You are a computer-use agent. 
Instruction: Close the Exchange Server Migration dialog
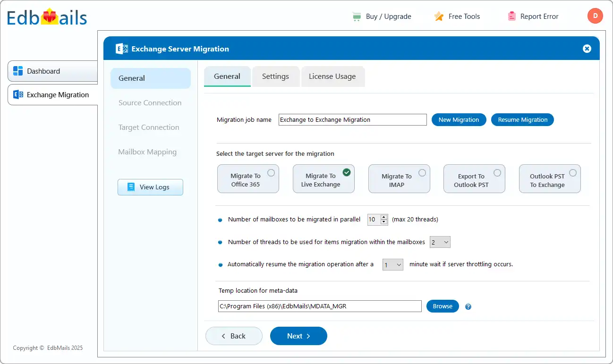587,49
